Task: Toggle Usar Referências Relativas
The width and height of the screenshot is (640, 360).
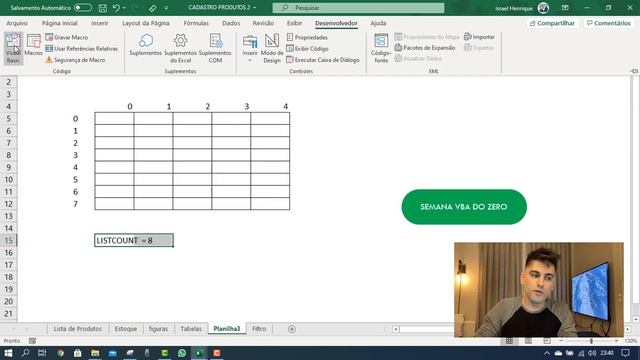Action: coord(82,49)
